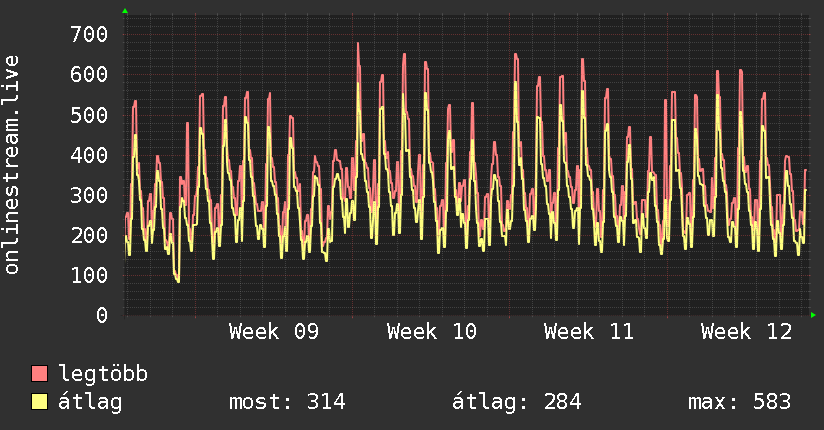Click the 300 y-axis label
This screenshot has height=430, width=824.
(89, 196)
